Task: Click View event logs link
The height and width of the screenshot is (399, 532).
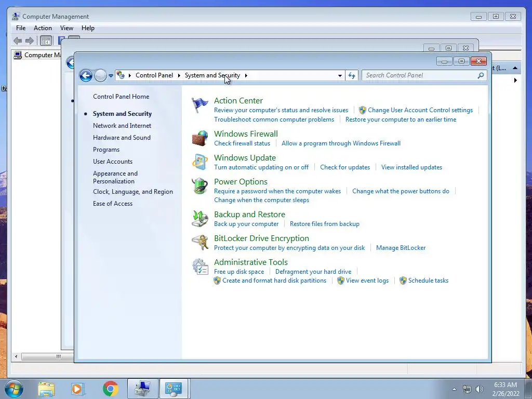Action: [367, 281]
